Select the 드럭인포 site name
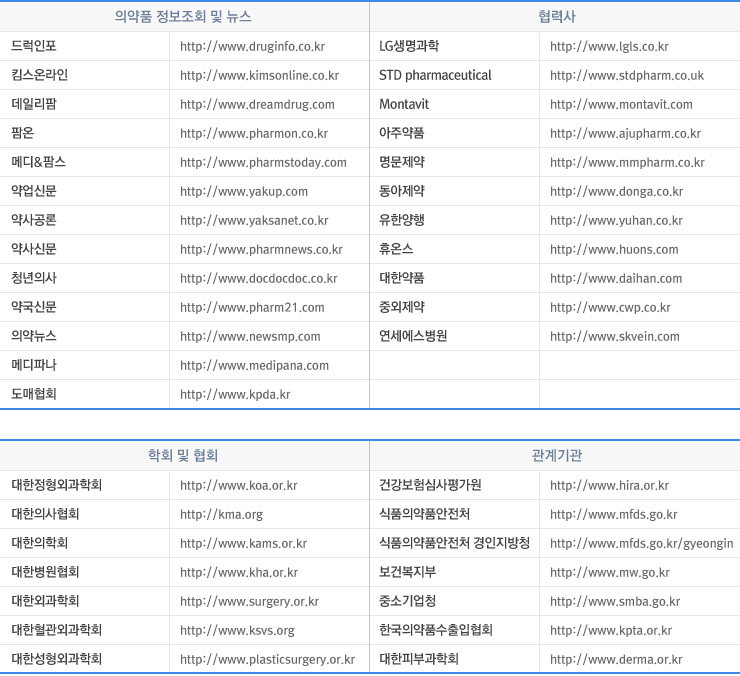This screenshot has width=740, height=676. point(34,46)
